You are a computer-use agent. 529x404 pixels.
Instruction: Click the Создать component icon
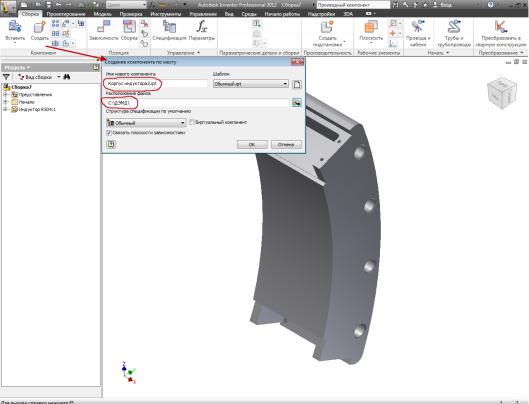[x=39, y=27]
